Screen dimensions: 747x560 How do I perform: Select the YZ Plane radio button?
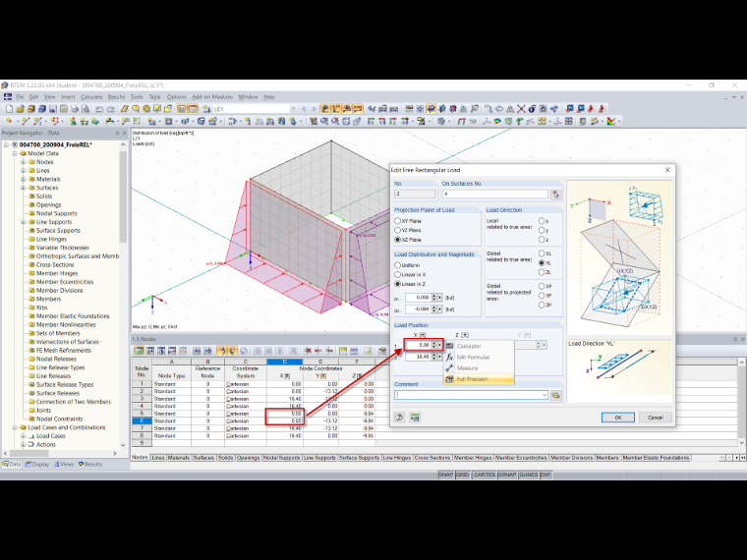click(x=397, y=231)
